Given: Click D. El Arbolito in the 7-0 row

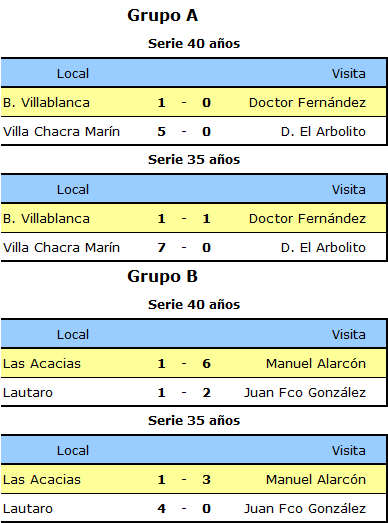Looking at the screenshot, I should [x=323, y=247].
